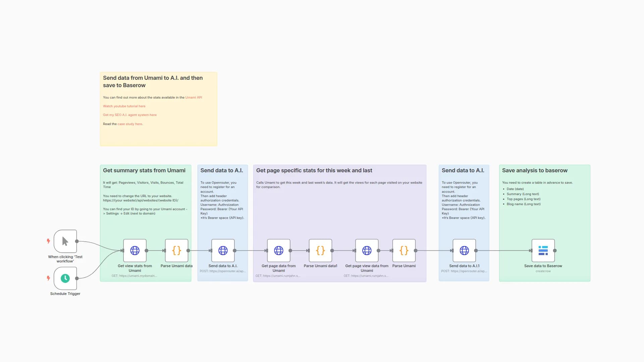Click the 'Top pages (Long text)' bullet text

pyautogui.click(x=524, y=199)
